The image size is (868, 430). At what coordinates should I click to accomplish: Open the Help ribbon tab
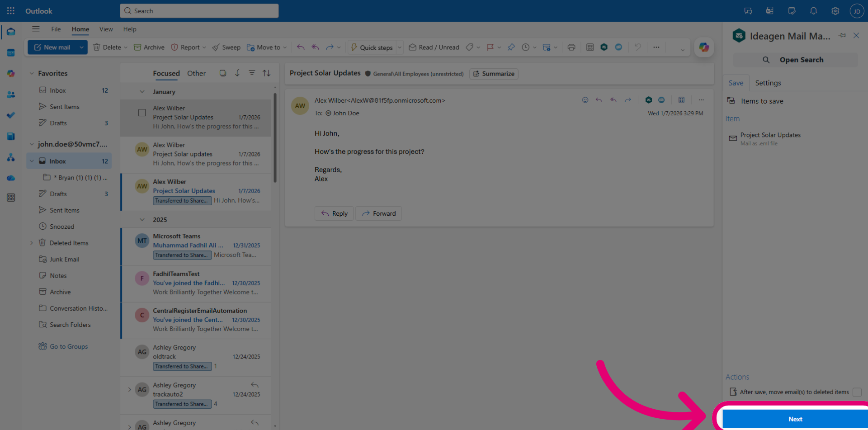[130, 29]
